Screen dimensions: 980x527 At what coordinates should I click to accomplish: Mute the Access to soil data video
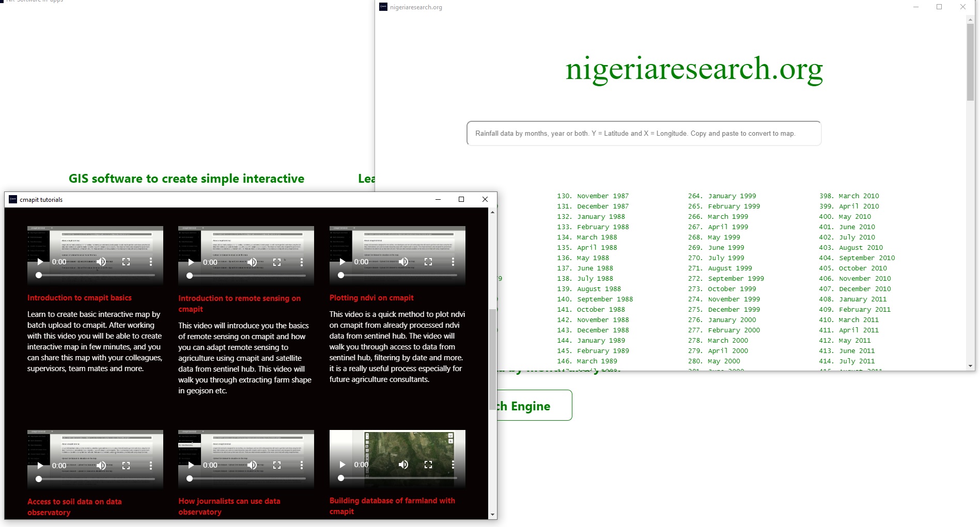(101, 466)
